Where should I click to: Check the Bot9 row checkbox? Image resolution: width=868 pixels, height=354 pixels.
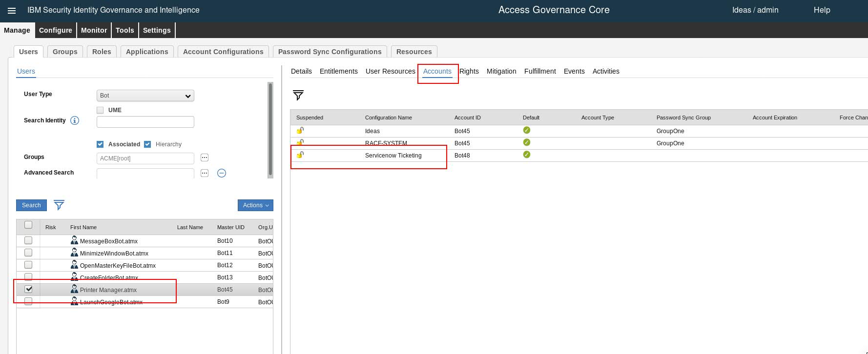pos(28,301)
